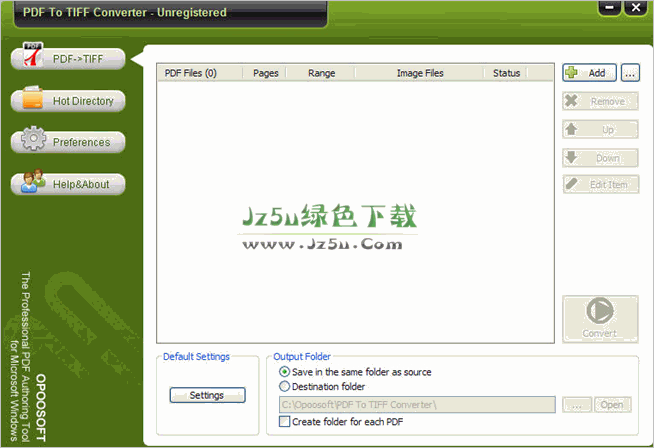
Task: Click the down arrow icon
Action: click(571, 157)
